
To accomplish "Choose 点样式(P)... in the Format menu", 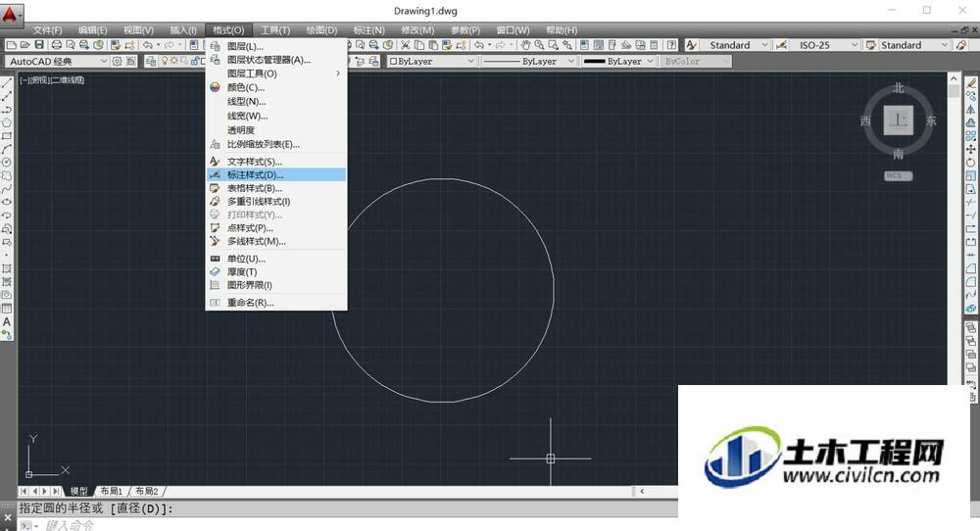I will pos(276,228).
